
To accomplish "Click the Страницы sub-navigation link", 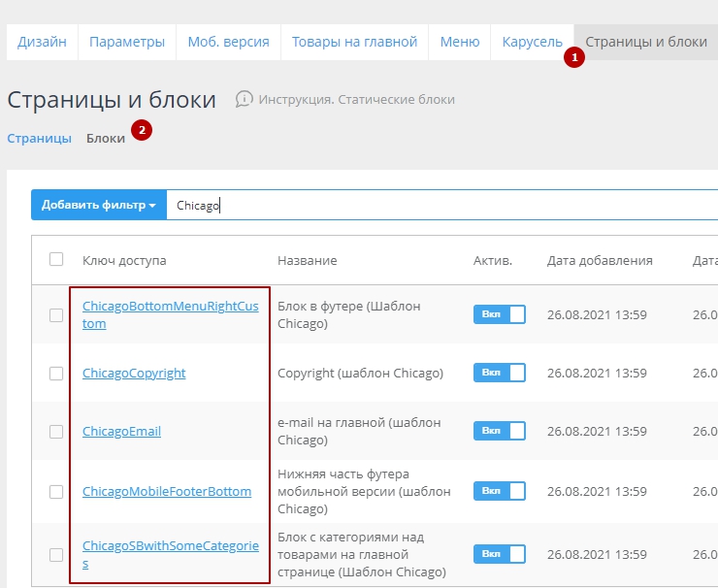I will pos(39,138).
